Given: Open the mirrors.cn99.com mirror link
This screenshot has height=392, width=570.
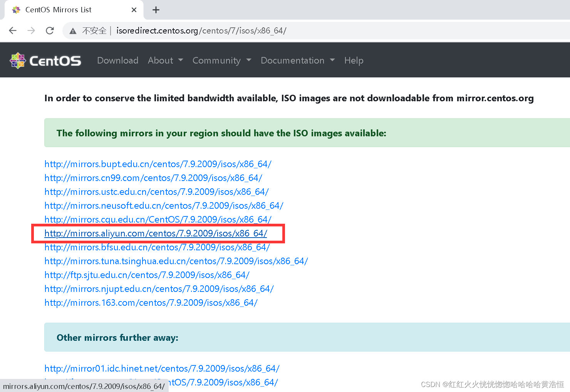Looking at the screenshot, I should coord(153,178).
